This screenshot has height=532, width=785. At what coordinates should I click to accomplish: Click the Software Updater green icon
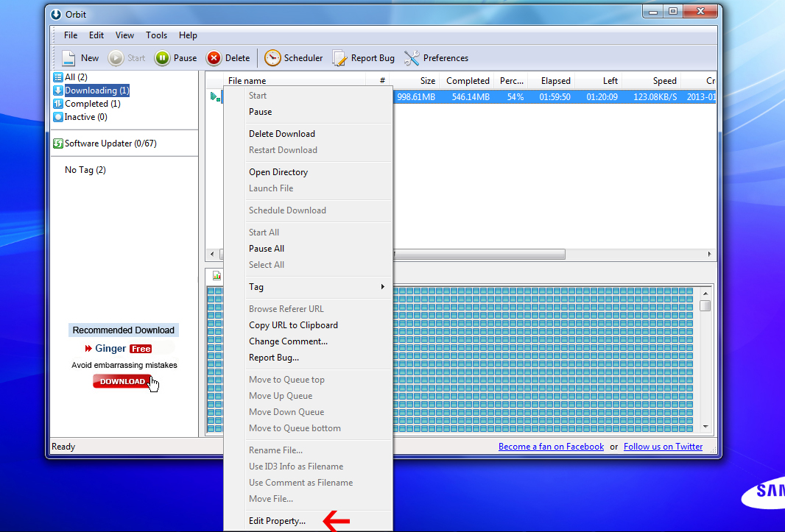(58, 143)
